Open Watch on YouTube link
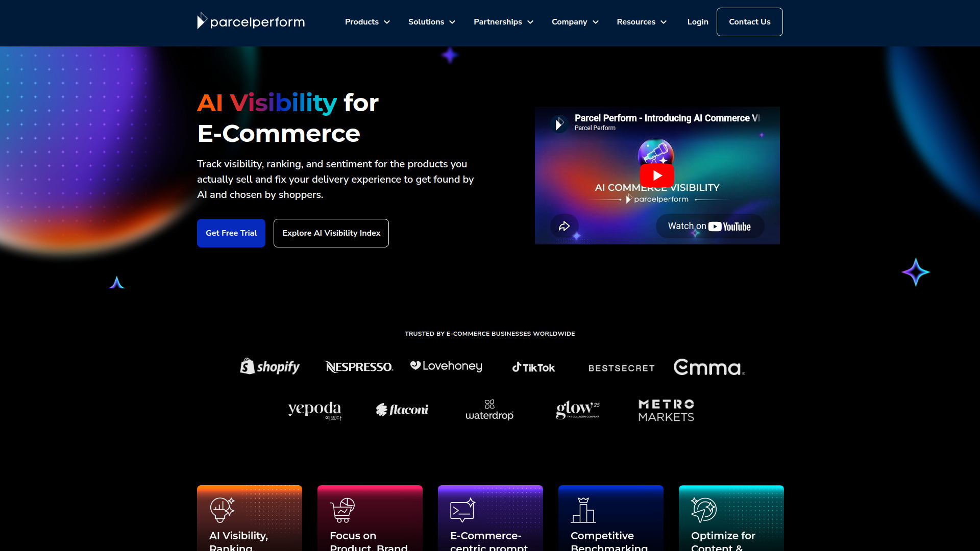Viewport: 980px width, 551px height. coord(709,226)
